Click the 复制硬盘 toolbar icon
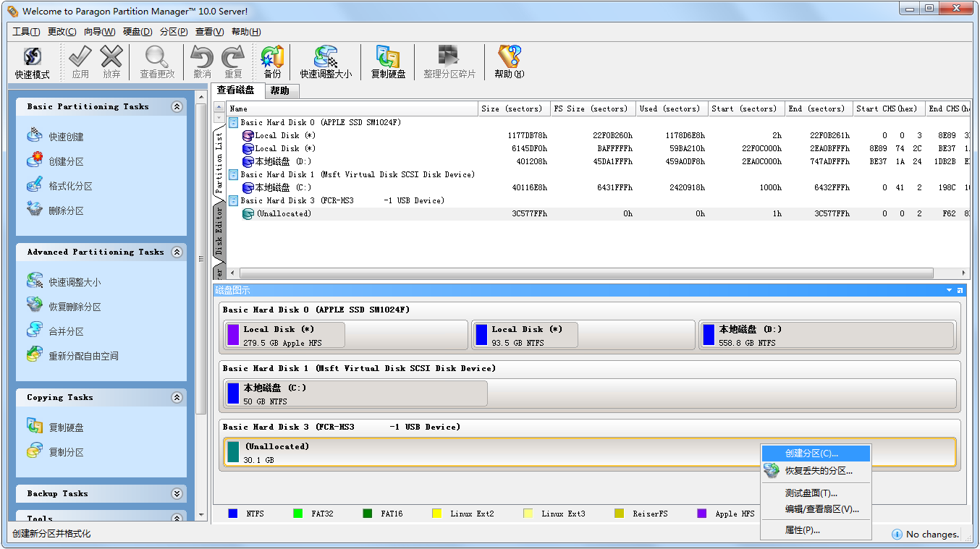This screenshot has width=980, height=549. click(388, 62)
